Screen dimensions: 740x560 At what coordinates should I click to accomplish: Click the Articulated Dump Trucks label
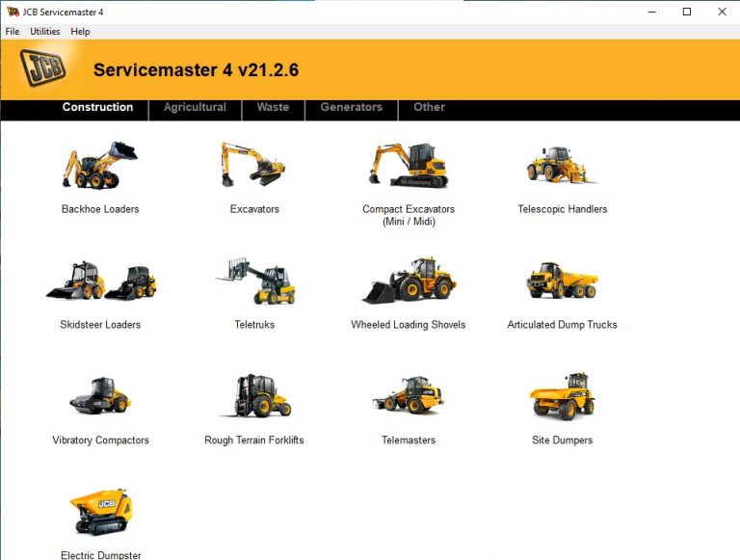coord(562,325)
